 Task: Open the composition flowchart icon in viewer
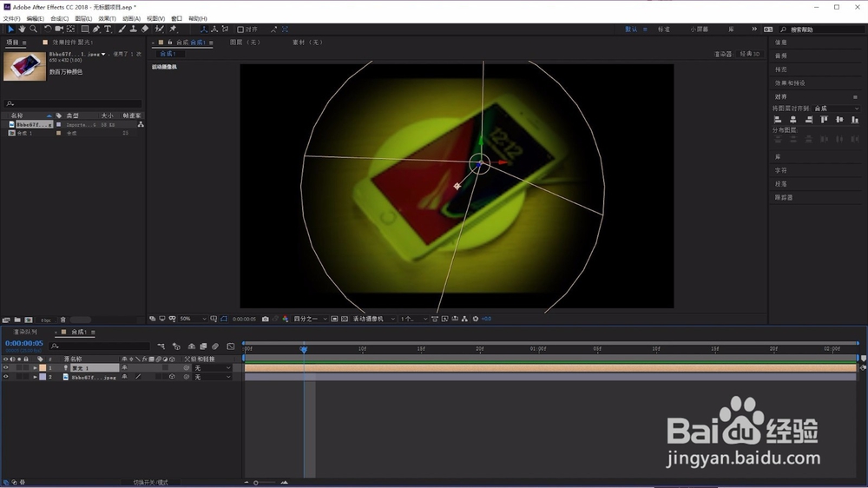(464, 319)
